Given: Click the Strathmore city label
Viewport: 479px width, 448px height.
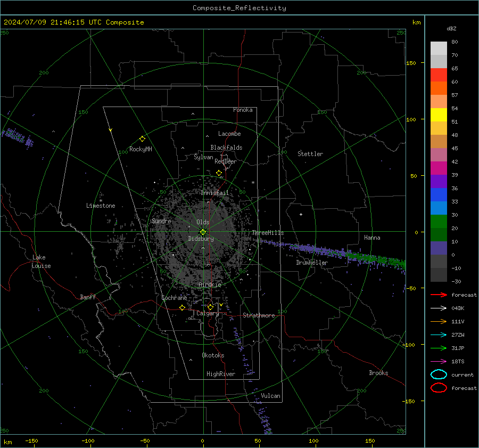Looking at the screenshot, I should (259, 315).
